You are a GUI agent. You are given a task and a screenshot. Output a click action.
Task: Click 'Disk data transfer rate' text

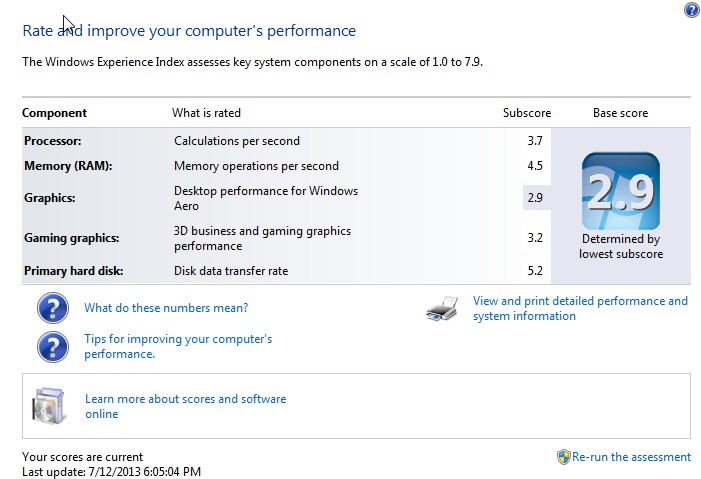(x=231, y=271)
